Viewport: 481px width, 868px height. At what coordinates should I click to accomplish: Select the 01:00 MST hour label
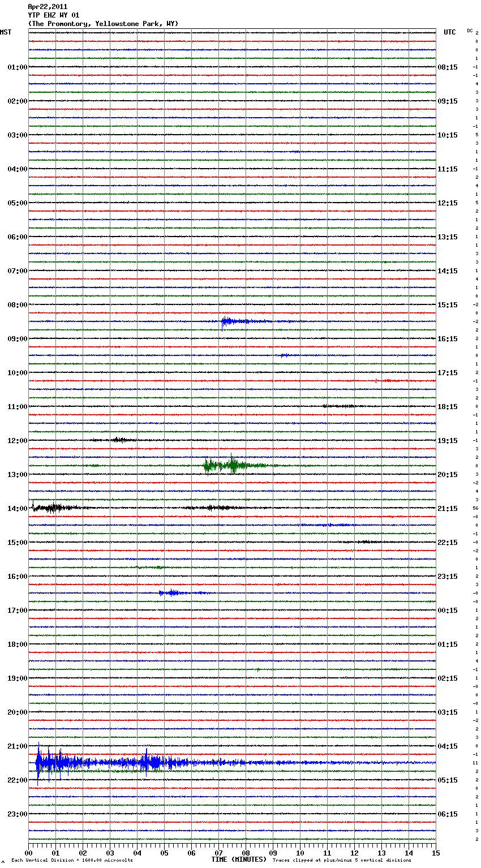point(18,67)
